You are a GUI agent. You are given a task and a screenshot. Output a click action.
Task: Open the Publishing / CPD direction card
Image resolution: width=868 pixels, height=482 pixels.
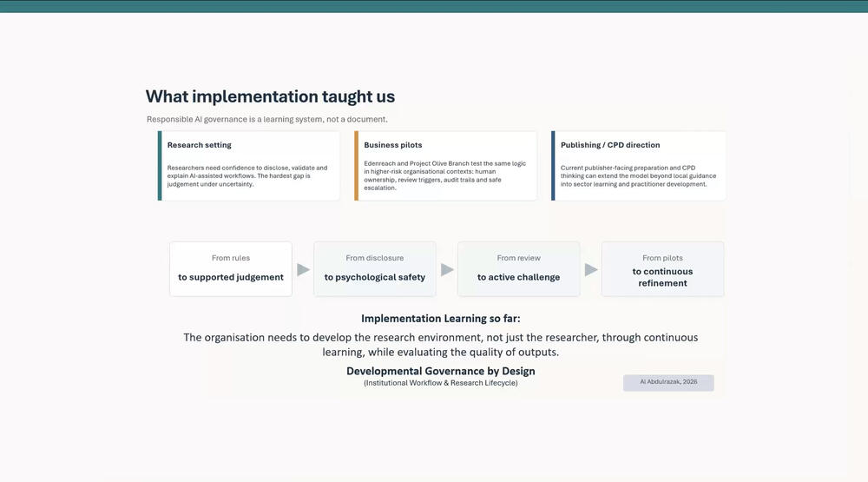[639, 166]
